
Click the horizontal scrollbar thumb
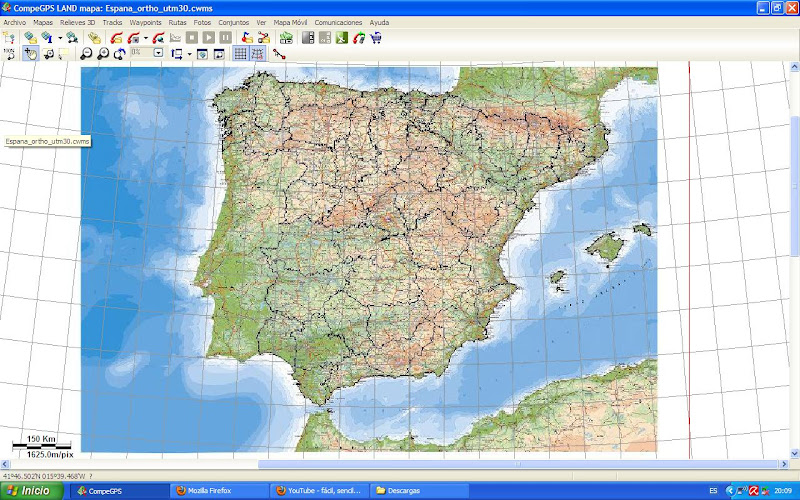[x=518, y=464]
